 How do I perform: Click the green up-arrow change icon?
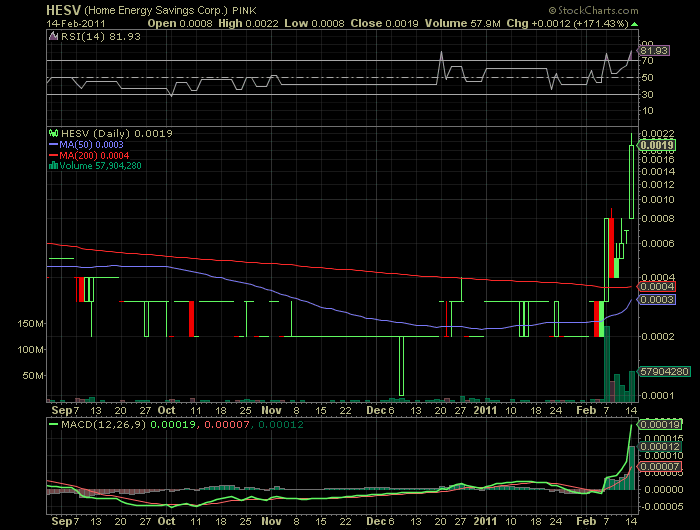(634, 24)
